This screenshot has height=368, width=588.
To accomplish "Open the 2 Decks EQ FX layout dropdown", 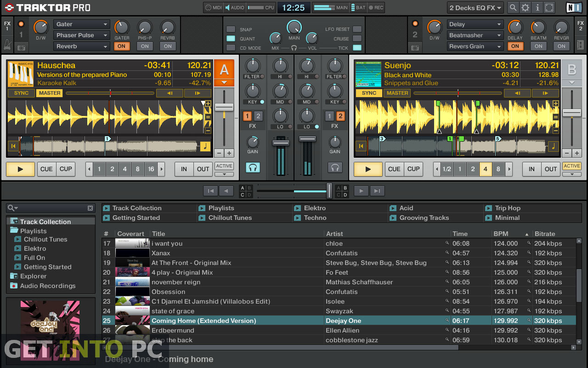I will tap(475, 8).
